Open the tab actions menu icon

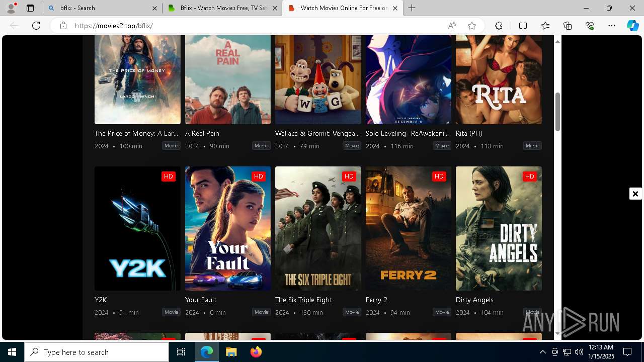30,8
